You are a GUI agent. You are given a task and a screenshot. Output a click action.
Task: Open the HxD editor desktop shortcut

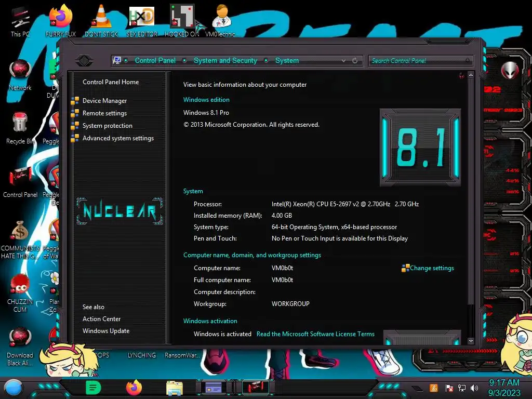142,20
